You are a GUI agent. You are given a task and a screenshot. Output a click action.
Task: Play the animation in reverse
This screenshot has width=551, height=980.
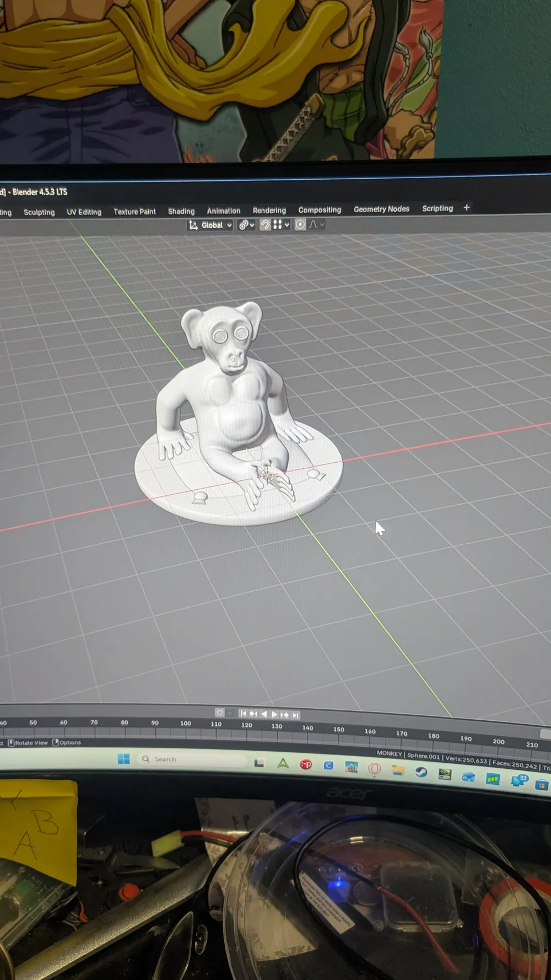click(264, 714)
